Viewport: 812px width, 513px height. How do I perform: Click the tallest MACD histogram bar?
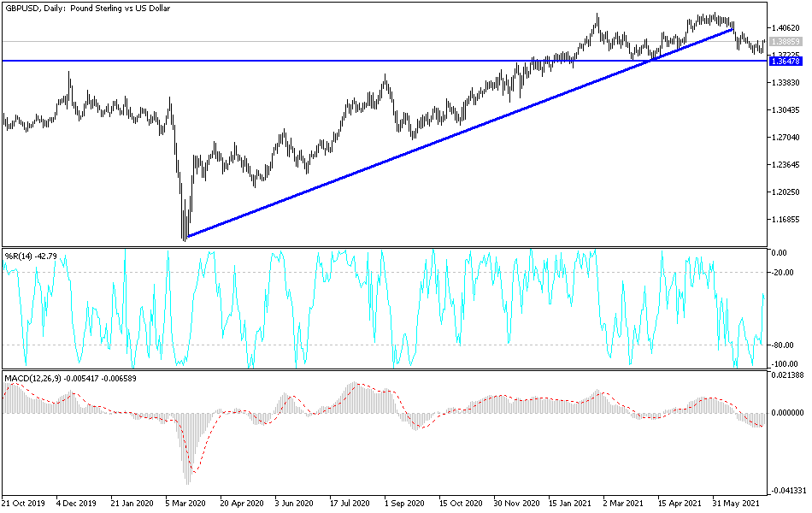coord(188,445)
